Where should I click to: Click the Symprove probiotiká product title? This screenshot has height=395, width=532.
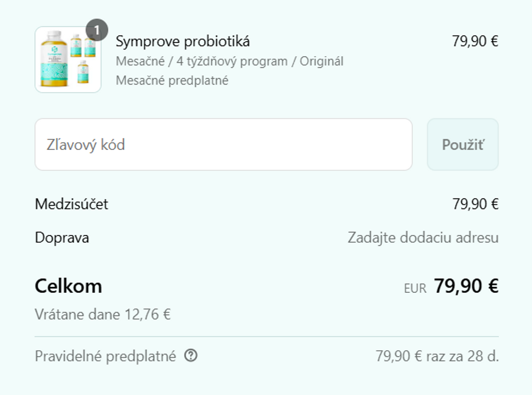pos(183,41)
